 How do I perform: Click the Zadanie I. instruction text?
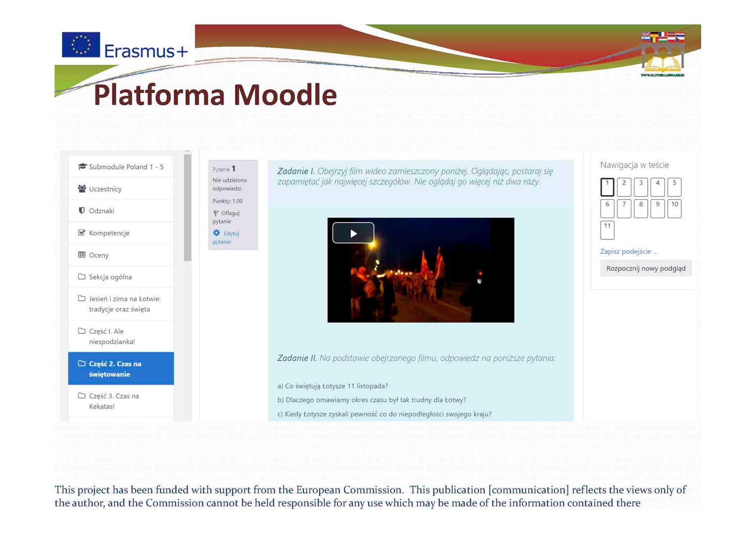(x=415, y=176)
